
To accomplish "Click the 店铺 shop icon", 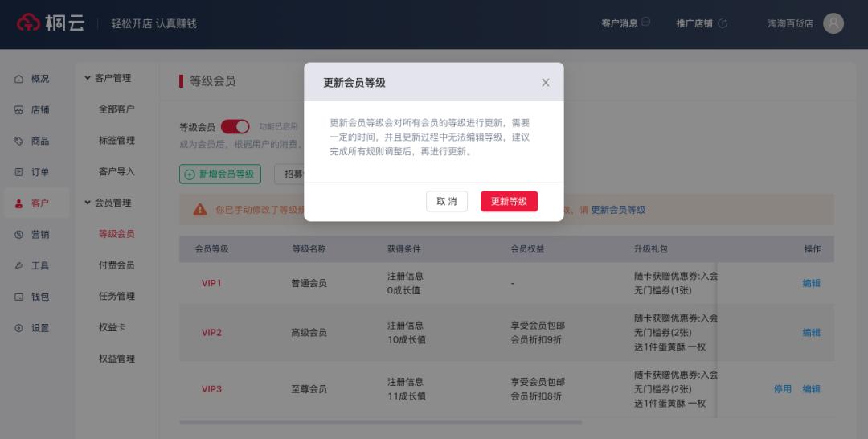I will tap(18, 109).
